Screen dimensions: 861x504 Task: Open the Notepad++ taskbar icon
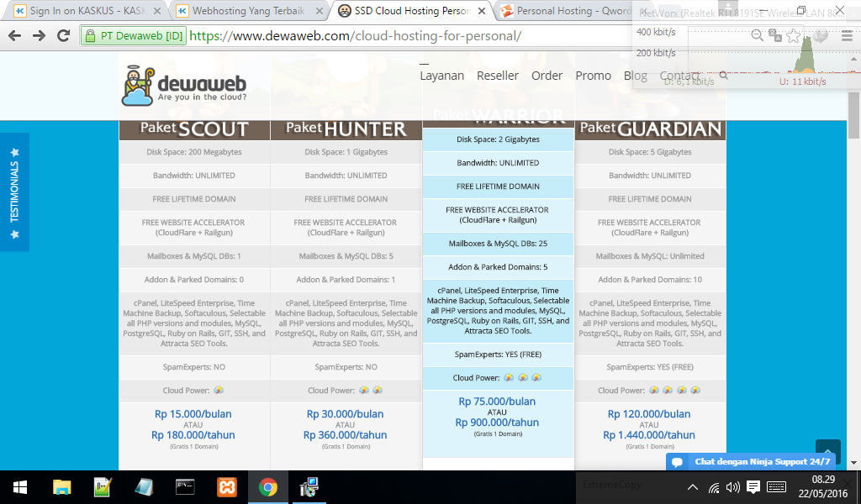(x=103, y=487)
